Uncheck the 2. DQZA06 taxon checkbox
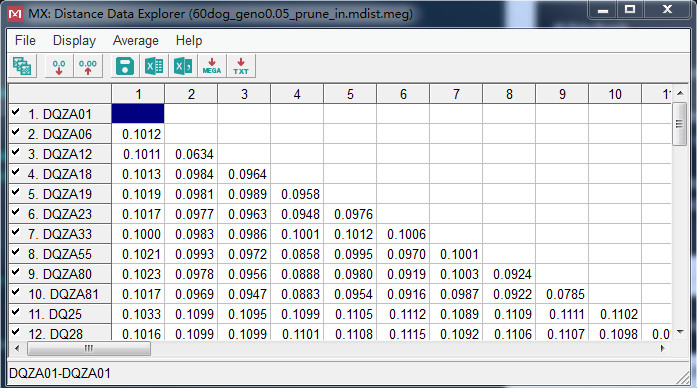The width and height of the screenshot is (697, 388). tap(16, 132)
